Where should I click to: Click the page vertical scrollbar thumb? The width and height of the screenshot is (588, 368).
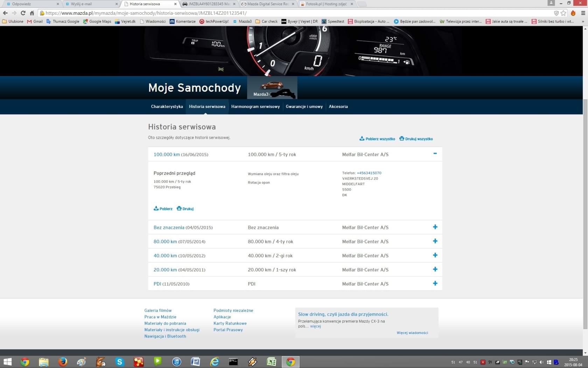point(585,214)
